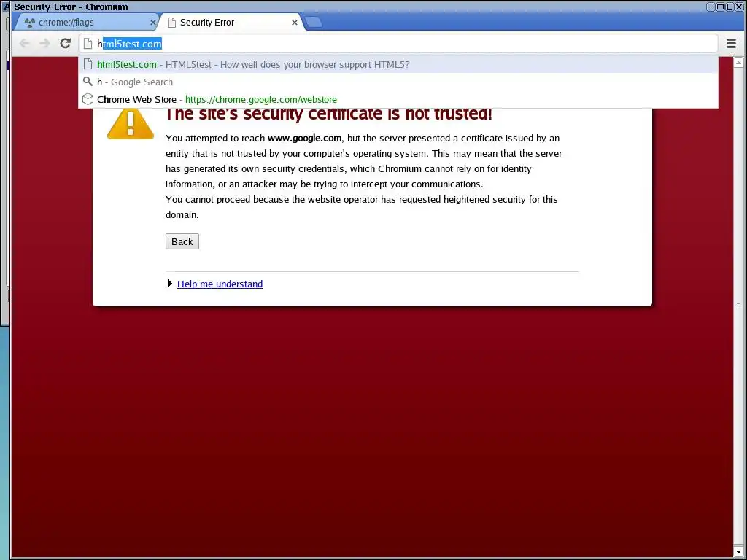Open the 'Help me understand' link
747x560 pixels.
click(x=220, y=284)
